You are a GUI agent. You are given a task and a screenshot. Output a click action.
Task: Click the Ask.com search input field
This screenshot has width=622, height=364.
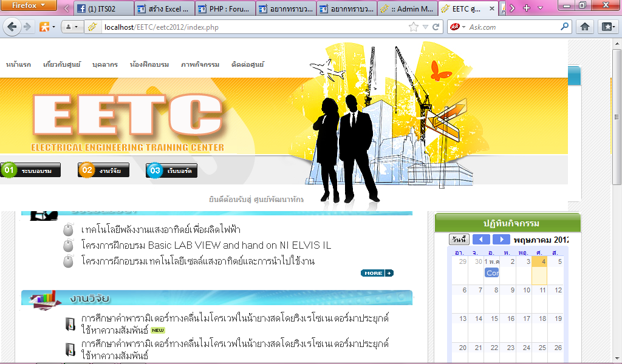(x=513, y=27)
